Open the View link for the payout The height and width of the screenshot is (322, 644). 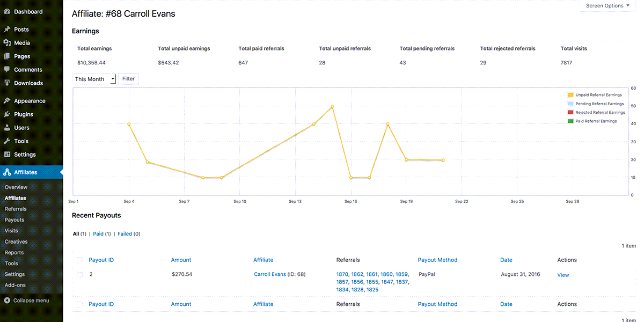point(563,275)
